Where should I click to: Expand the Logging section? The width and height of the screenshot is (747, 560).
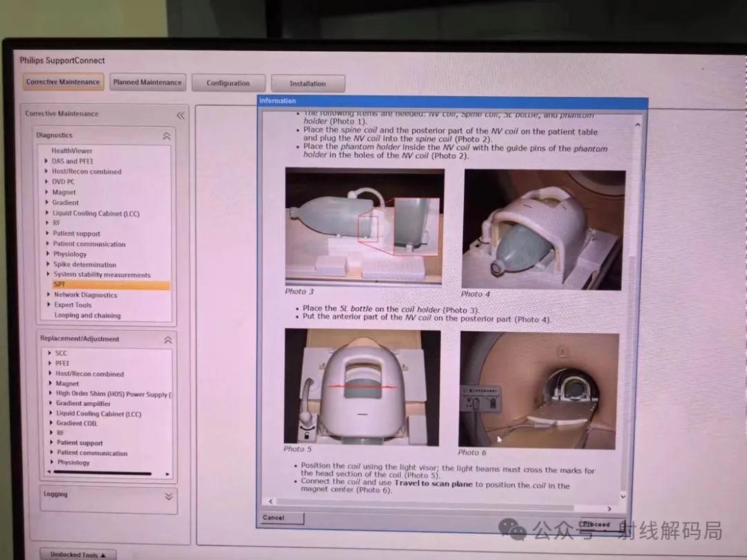[168, 496]
